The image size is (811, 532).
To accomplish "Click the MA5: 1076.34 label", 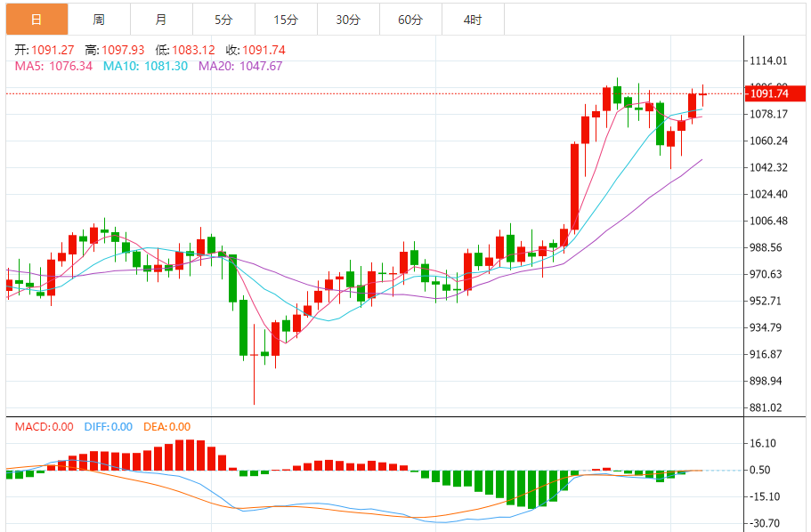I will tap(53, 66).
